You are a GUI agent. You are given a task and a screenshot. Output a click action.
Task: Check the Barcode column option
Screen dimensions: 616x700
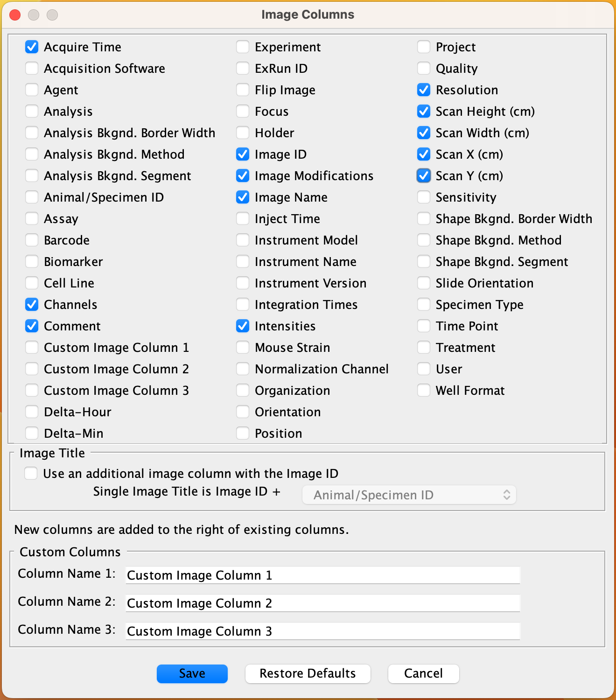pos(32,240)
